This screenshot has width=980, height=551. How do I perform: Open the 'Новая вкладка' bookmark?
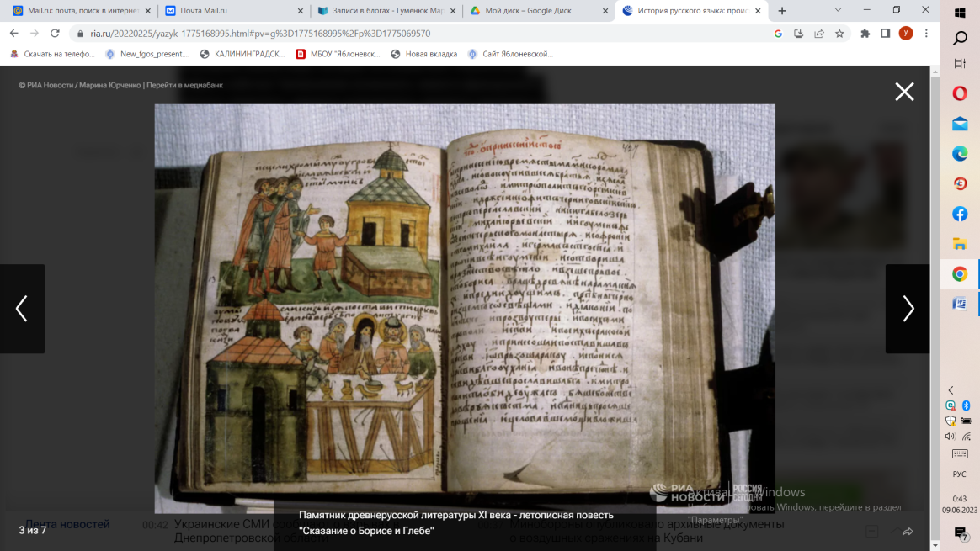[x=424, y=54]
